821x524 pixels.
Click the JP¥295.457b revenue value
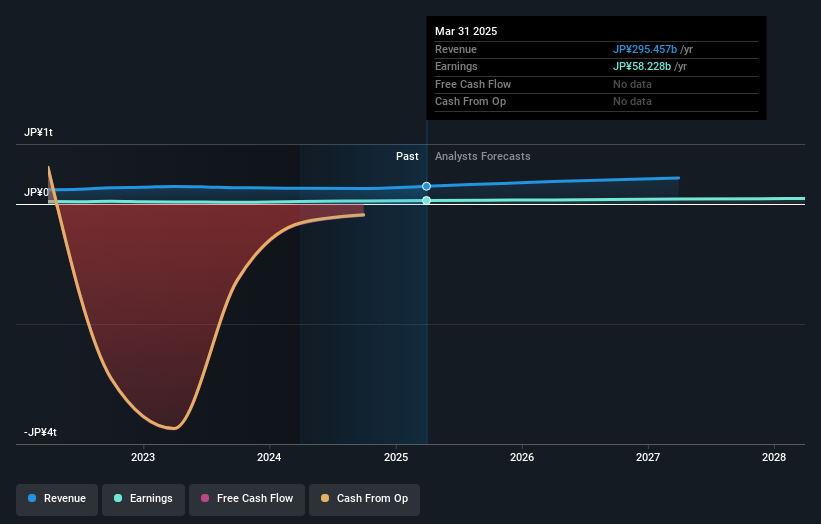coord(645,49)
